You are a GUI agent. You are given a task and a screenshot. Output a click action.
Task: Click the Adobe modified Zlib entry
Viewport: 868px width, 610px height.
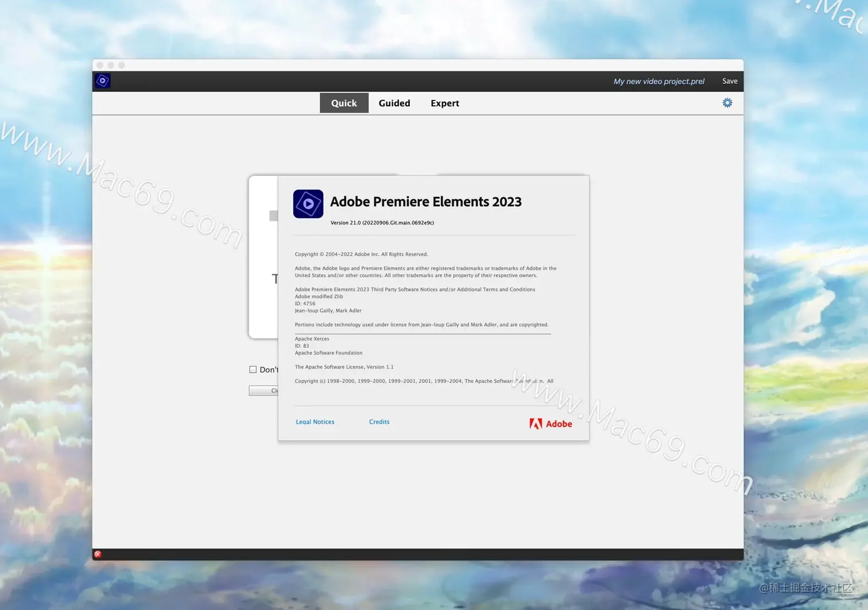[319, 296]
